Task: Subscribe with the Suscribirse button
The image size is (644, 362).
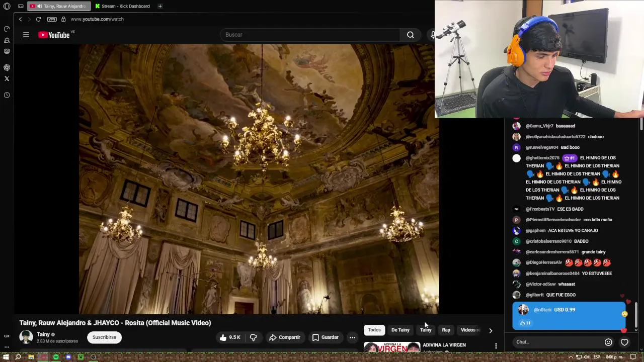Action: [104, 337]
